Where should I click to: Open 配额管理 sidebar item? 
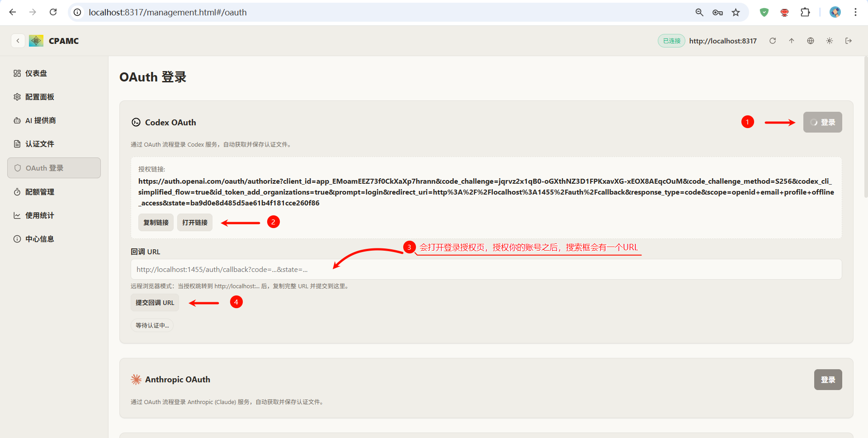point(54,192)
